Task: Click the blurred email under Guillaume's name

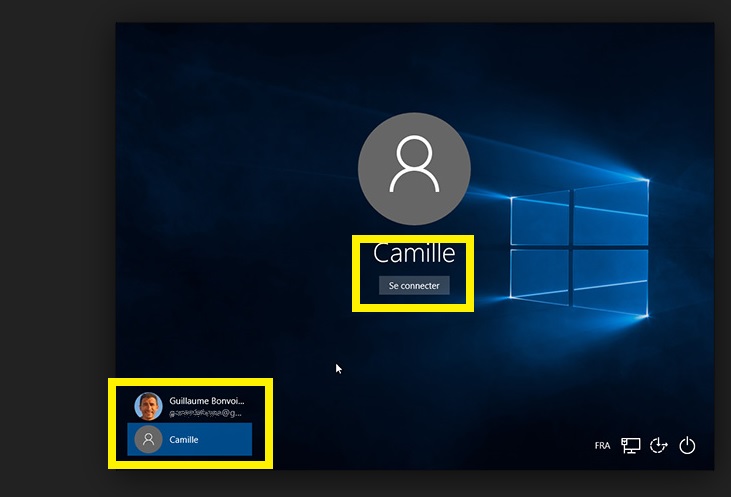Action: pyautogui.click(x=206, y=413)
